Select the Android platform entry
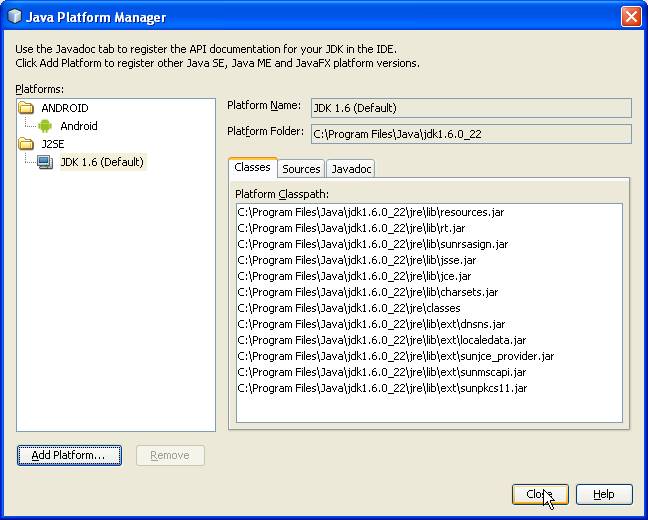The height and width of the screenshot is (520, 648). [79, 126]
